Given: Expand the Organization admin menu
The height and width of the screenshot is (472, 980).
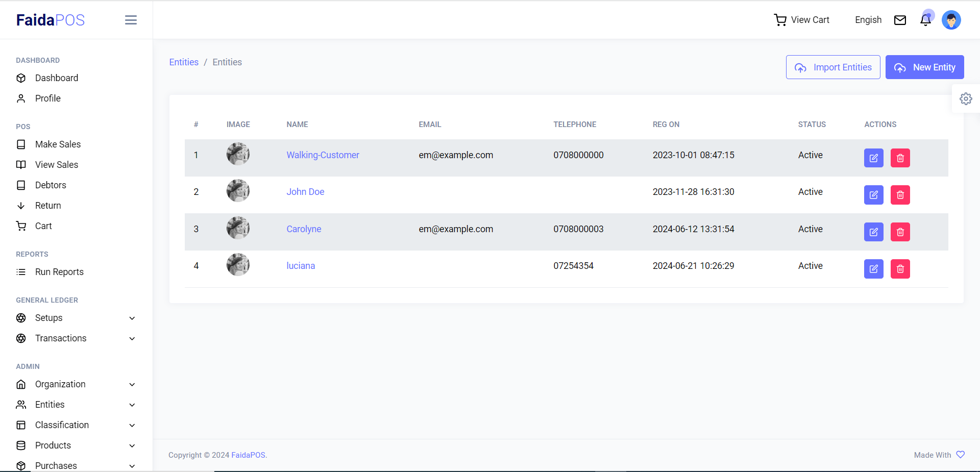Looking at the screenshot, I should tap(77, 384).
